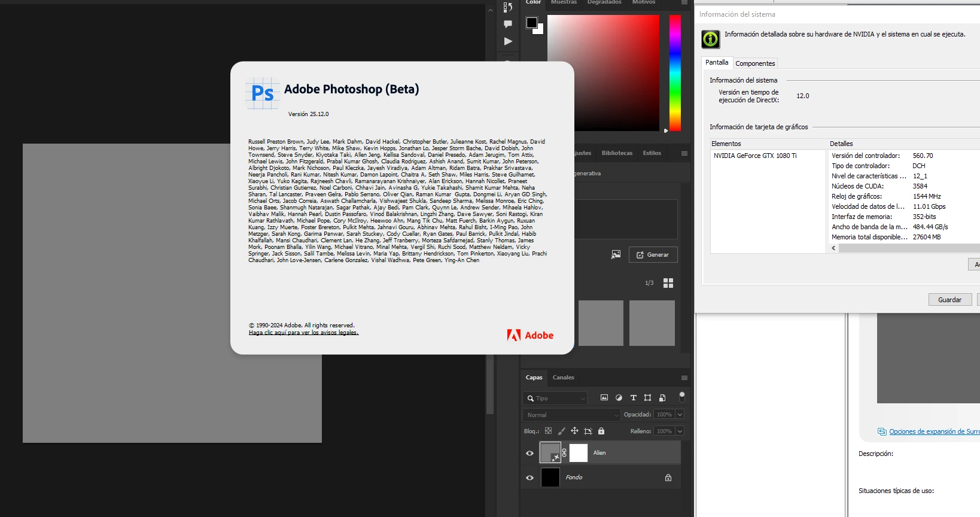Screen dimensions: 980x517
Task: Switch to the Motivos tab
Action: coord(644,2)
